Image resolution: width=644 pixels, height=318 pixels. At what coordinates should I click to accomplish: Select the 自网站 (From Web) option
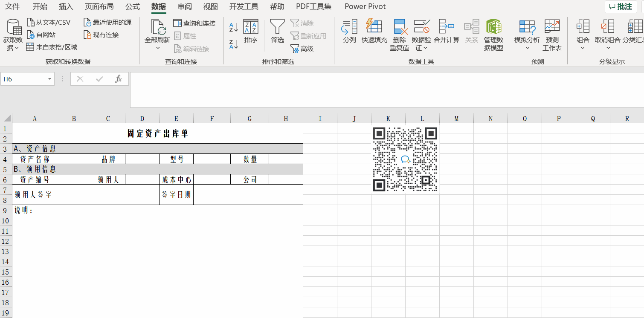[41, 35]
